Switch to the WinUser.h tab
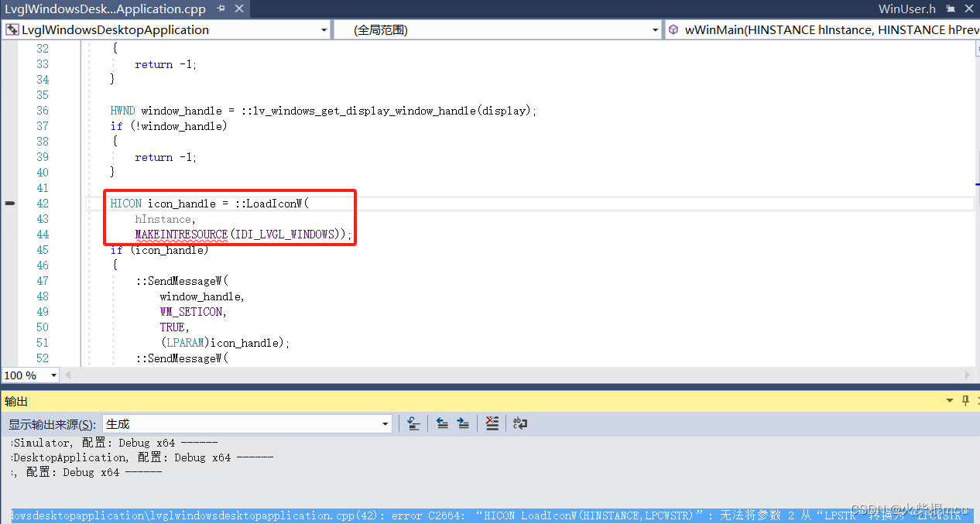 pos(906,9)
